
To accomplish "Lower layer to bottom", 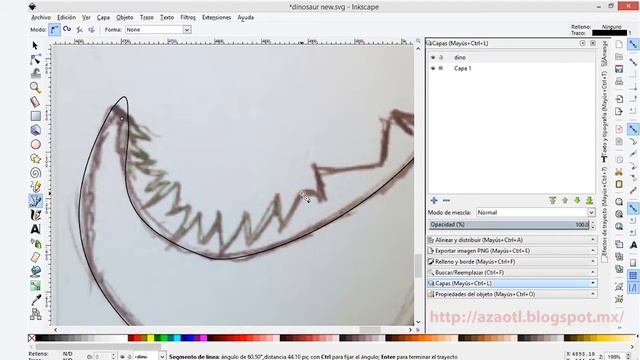I will click(589, 200).
